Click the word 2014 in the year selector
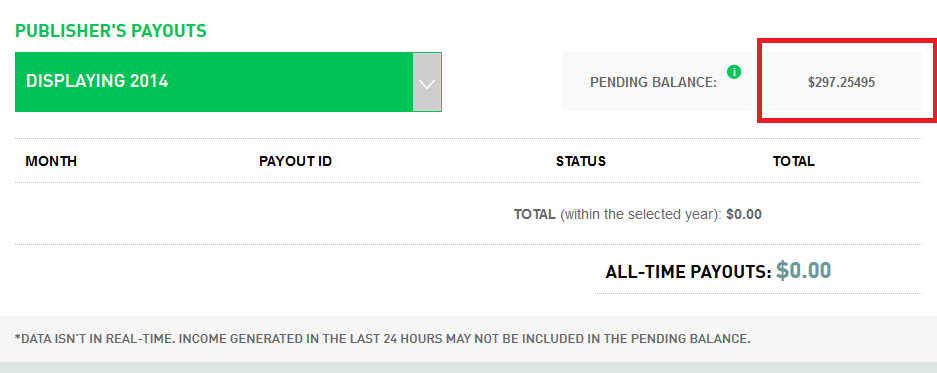This screenshot has height=373, width=937. pos(149,81)
